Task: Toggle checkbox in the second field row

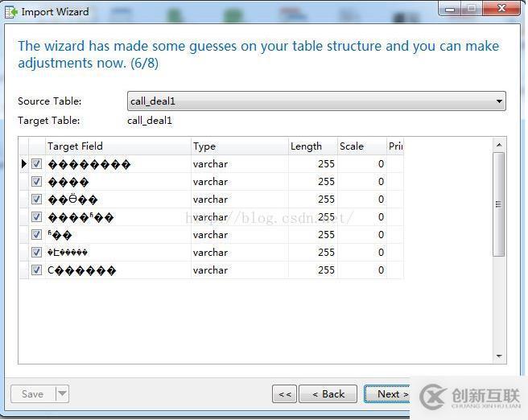Action: 36,182
